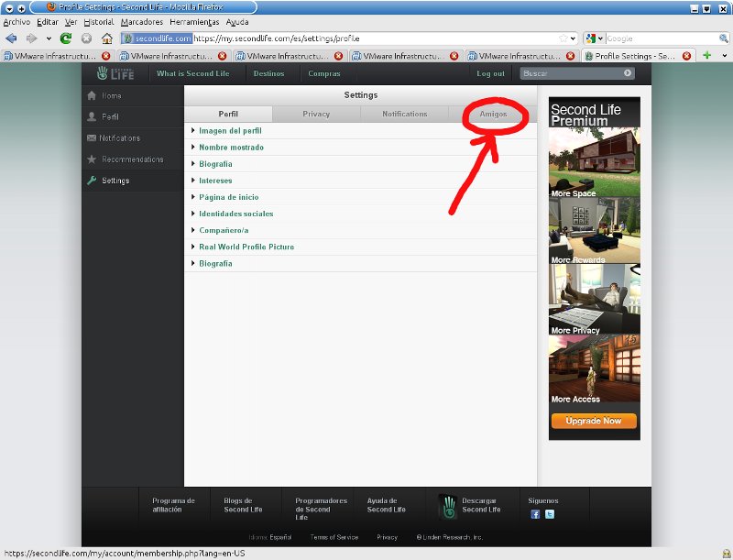Open the Ayuda menu
This screenshot has height=560, width=733.
click(x=237, y=22)
